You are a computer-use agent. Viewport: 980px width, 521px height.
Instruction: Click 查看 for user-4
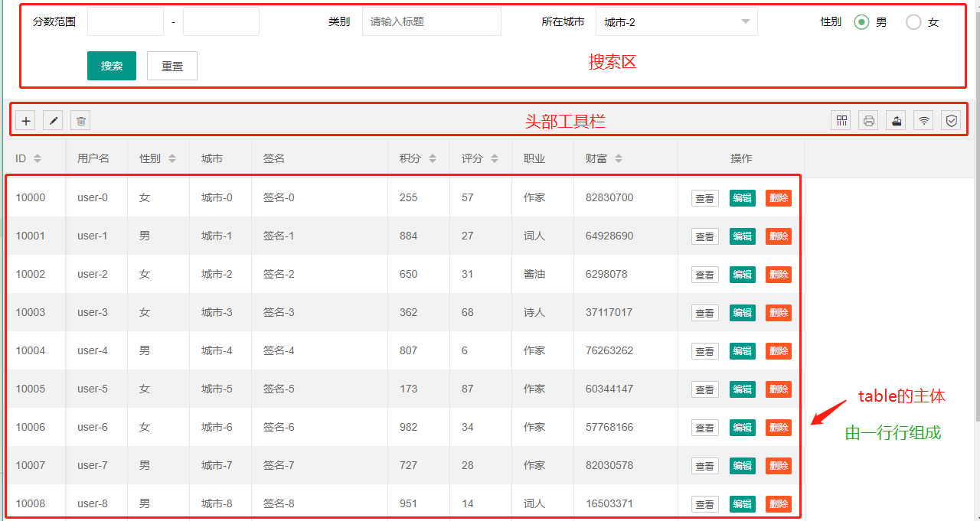[x=705, y=351]
